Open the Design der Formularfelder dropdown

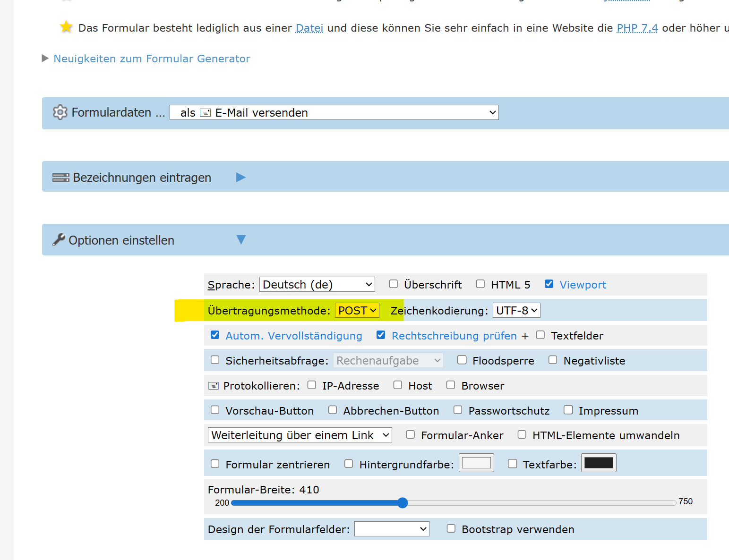click(x=391, y=529)
